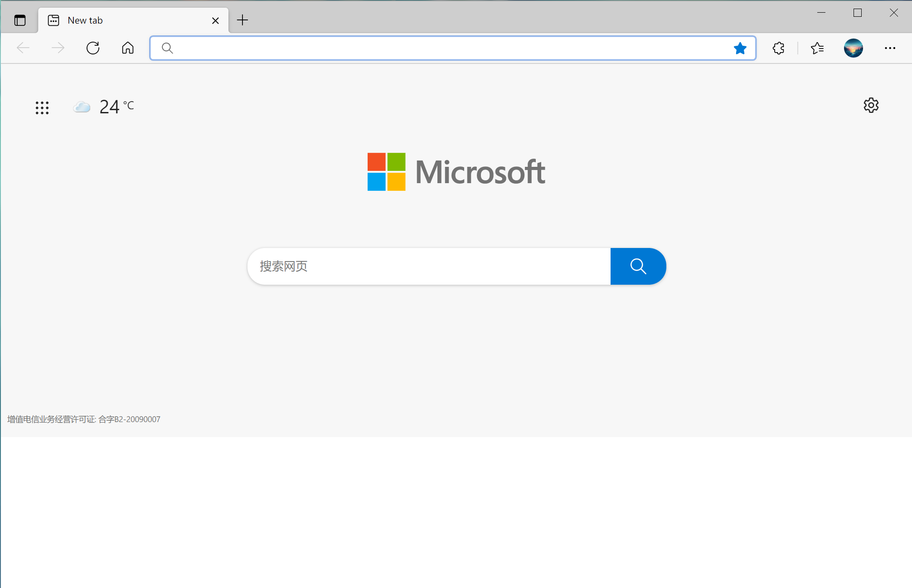
Task: Click the blue search button
Action: (638, 266)
